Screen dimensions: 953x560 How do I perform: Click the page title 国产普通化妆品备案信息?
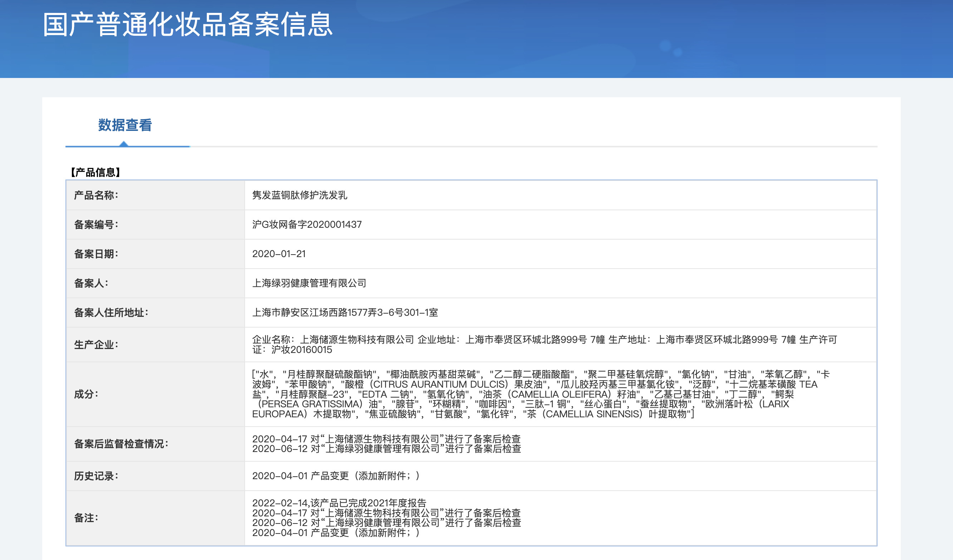(187, 25)
